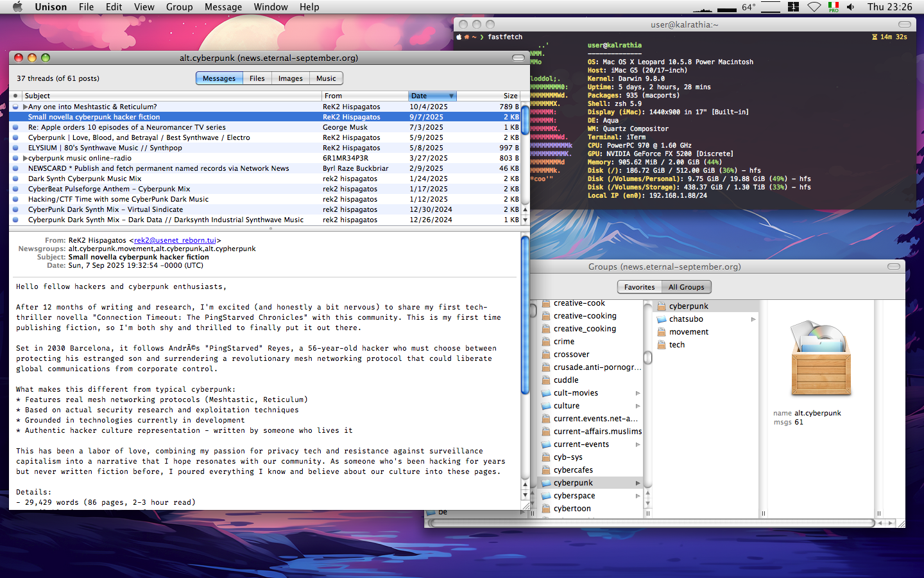
Task: Click the Italian flag PRO menu bar icon
Action: 833,7
